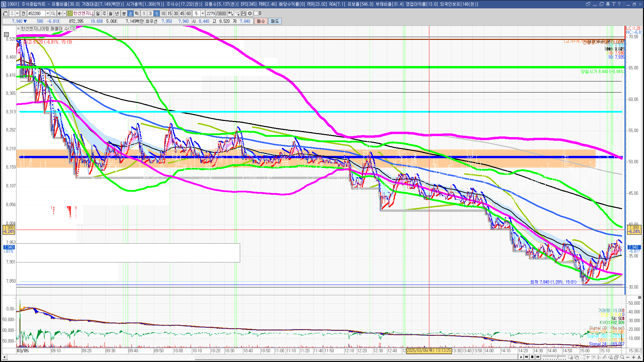Click the minus zoom-out icon
This screenshot has width=644, height=362.
click(x=628, y=357)
